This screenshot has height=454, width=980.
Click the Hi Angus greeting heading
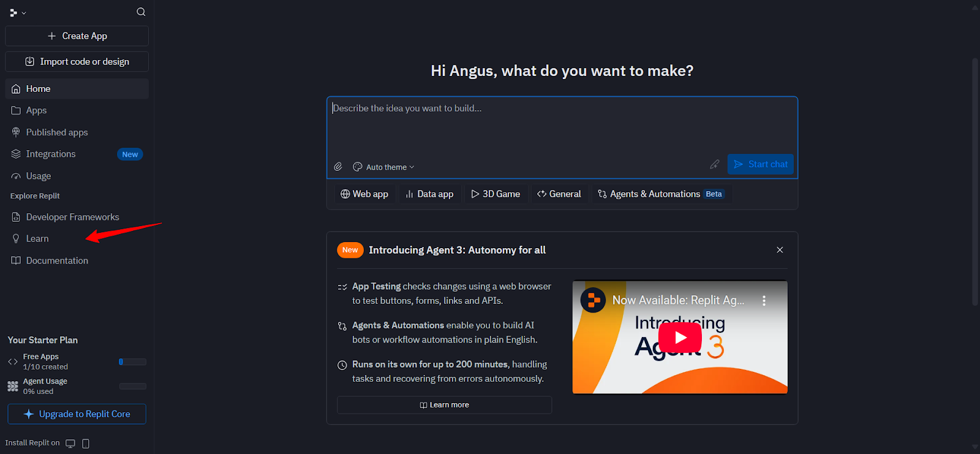pos(562,71)
